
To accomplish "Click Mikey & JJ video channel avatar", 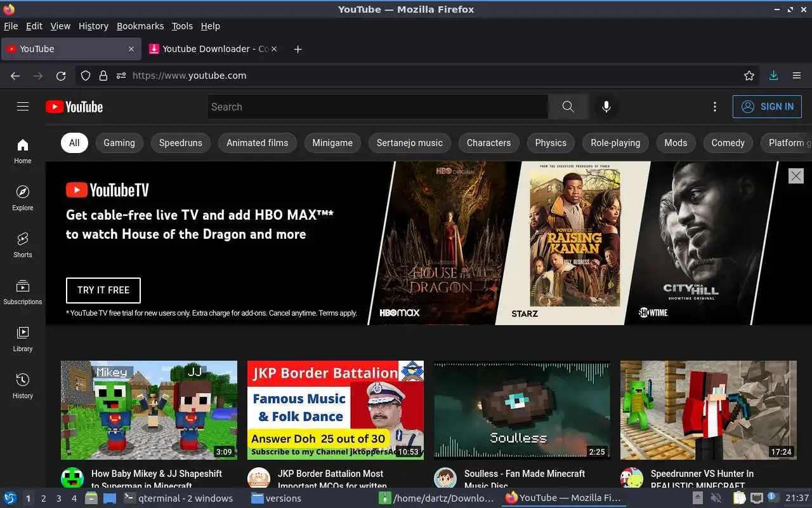I will (72, 479).
